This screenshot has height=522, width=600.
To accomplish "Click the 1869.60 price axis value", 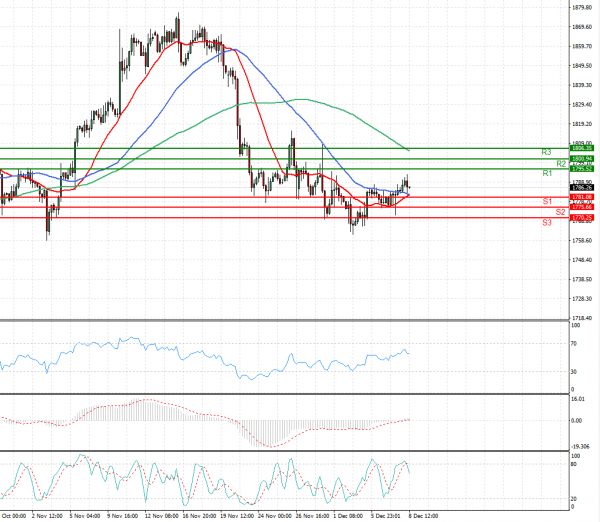I will pyautogui.click(x=582, y=27).
